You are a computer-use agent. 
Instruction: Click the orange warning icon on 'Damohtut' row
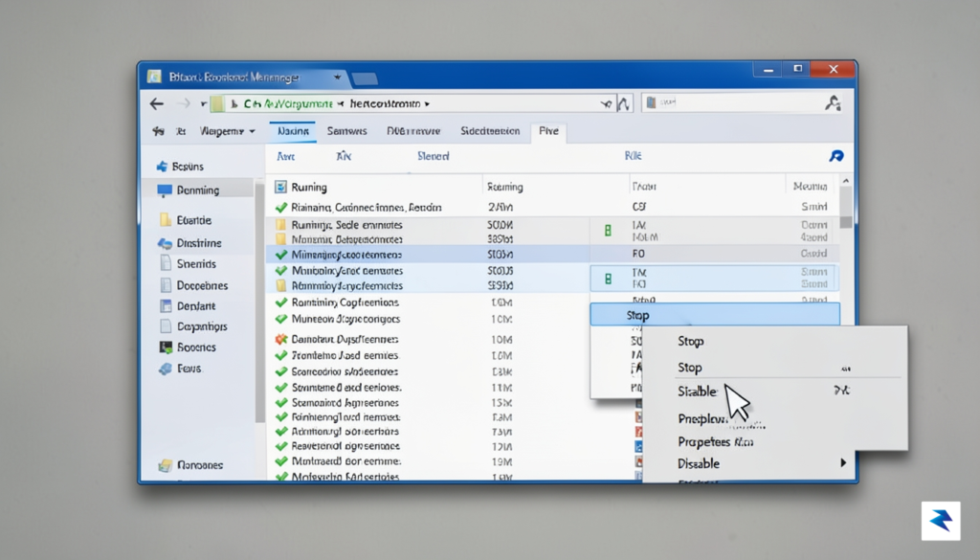coord(281,340)
